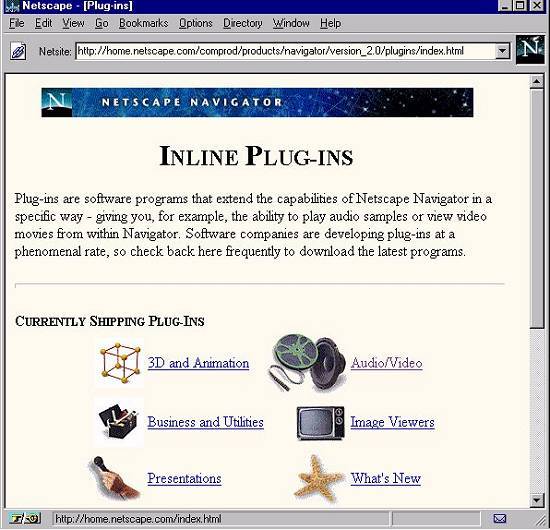Click the Currently Shipping Plug-Ins heading

point(110,321)
